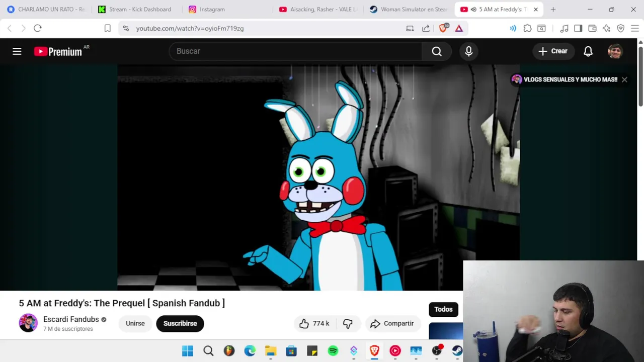Open the YouTube guide hamburger menu
644x362 pixels.
click(x=17, y=51)
